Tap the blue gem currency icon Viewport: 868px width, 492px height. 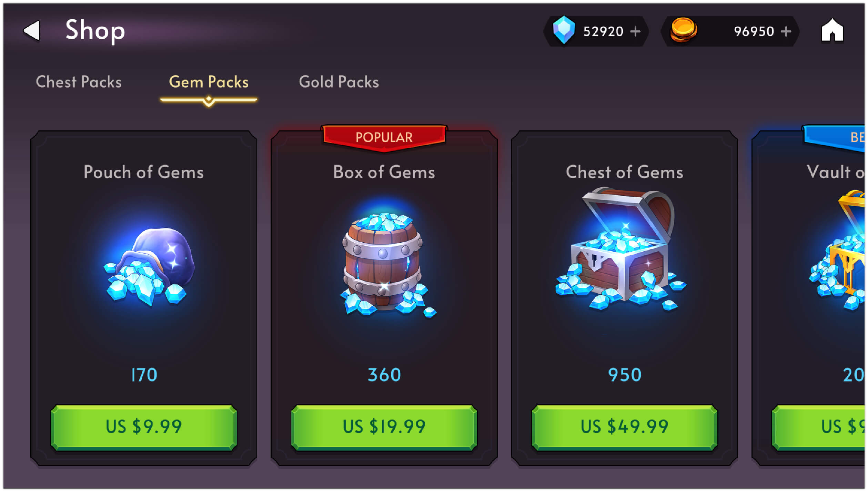click(563, 30)
